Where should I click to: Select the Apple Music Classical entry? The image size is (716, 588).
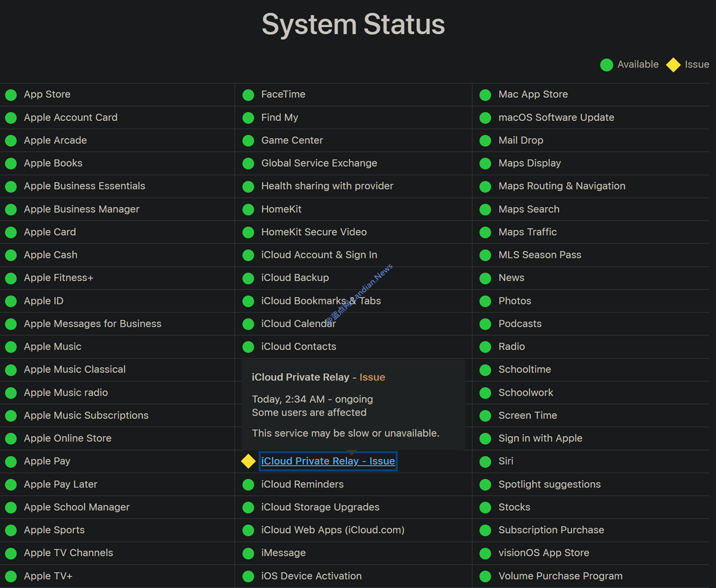pos(74,370)
